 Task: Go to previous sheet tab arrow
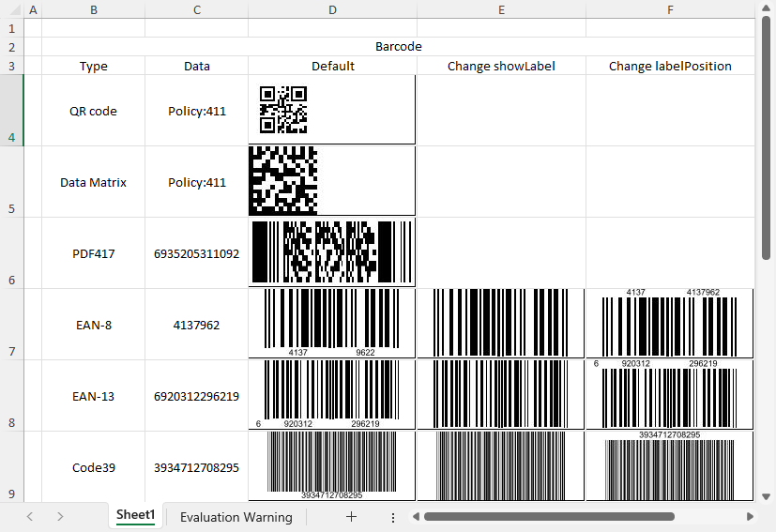click(30, 517)
